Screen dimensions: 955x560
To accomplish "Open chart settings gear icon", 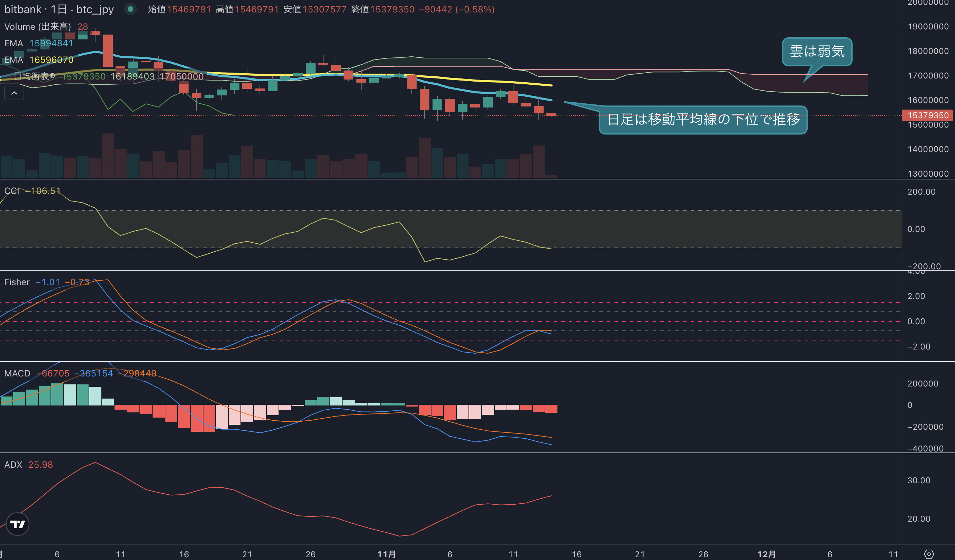I will [x=929, y=554].
